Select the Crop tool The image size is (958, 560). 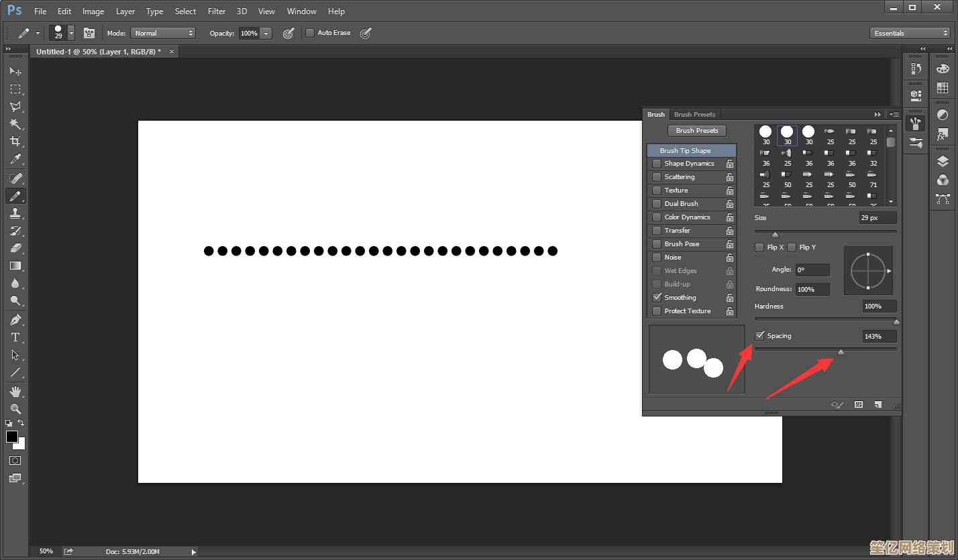tap(15, 142)
